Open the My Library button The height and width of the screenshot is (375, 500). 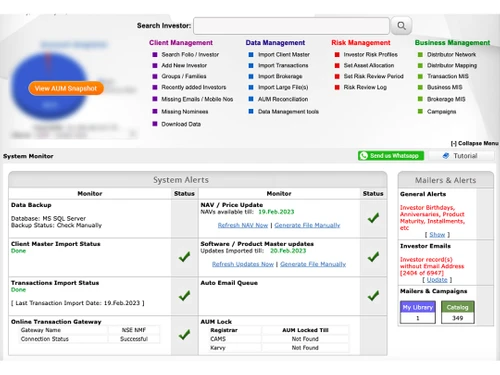418,307
